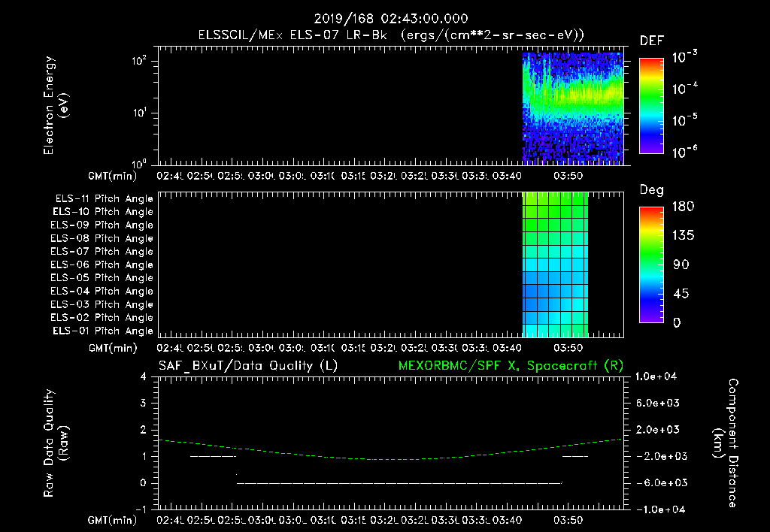The height and width of the screenshot is (532, 770).
Task: Select the ELS-04 Pitch Angle row label
Action: (102, 291)
